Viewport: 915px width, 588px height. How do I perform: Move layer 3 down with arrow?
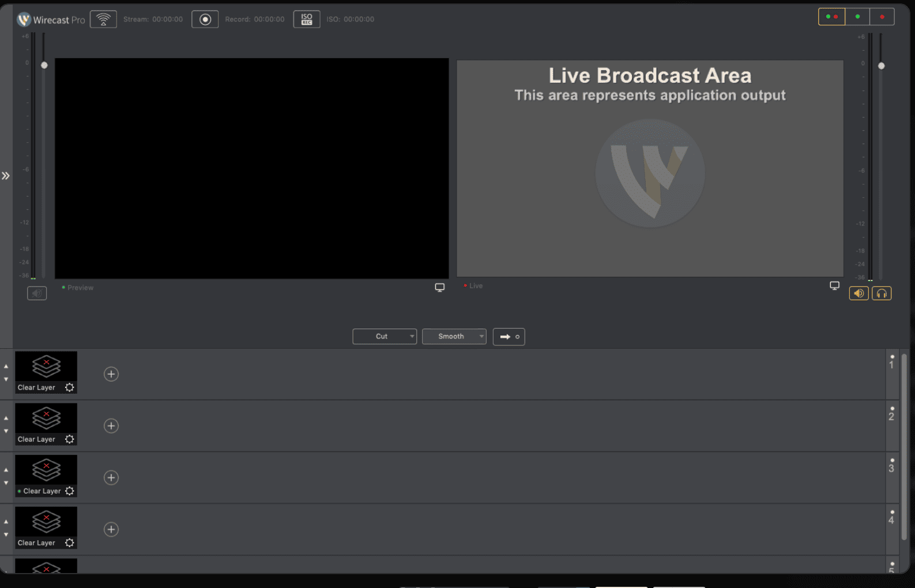6,483
